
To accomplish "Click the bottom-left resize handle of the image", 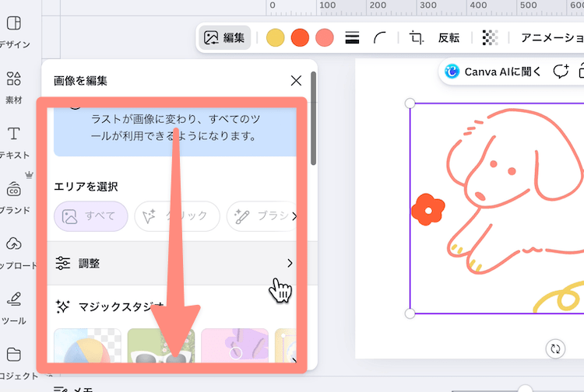I will point(410,314).
